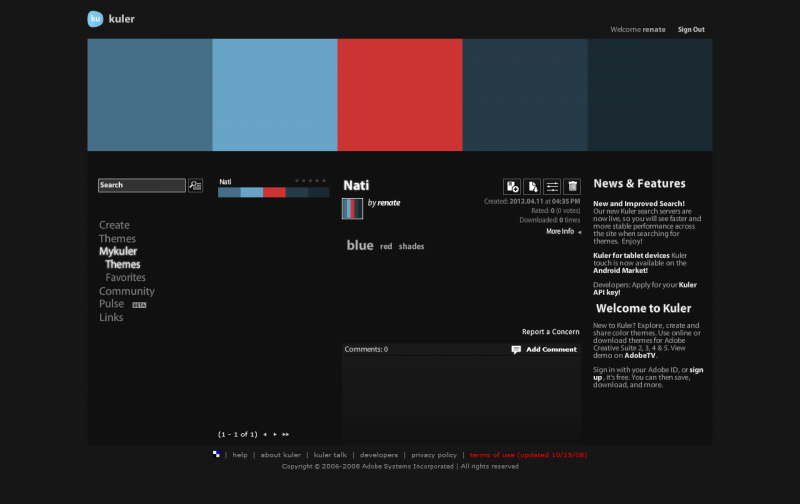This screenshot has height=504, width=800.
Task: Click Add Comment
Action: 551,349
